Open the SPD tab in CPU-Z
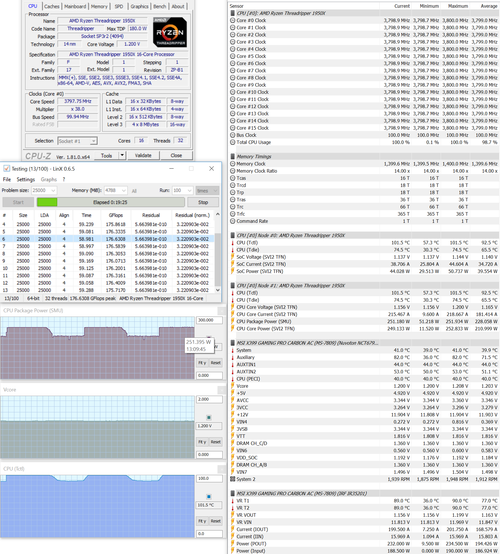The height and width of the screenshot is (554, 500). point(119,6)
